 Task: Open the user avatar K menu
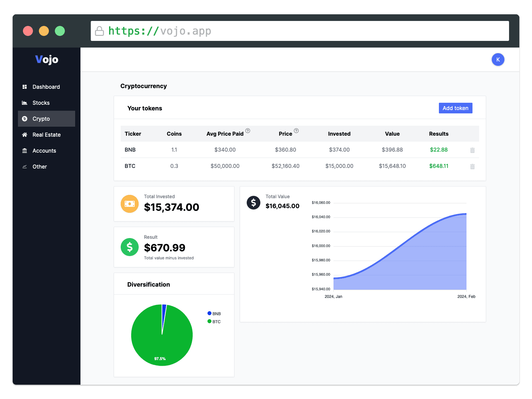point(498,60)
